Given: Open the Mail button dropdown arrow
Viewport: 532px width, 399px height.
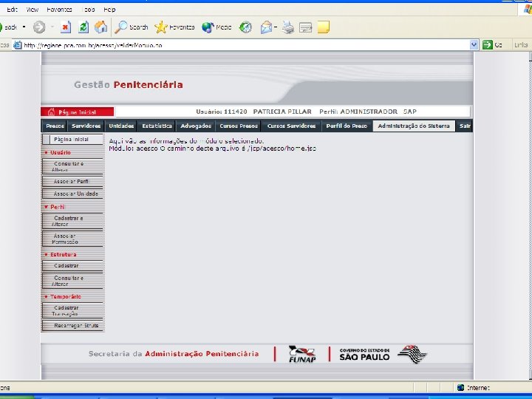Looking at the screenshot, I should tap(276, 27).
